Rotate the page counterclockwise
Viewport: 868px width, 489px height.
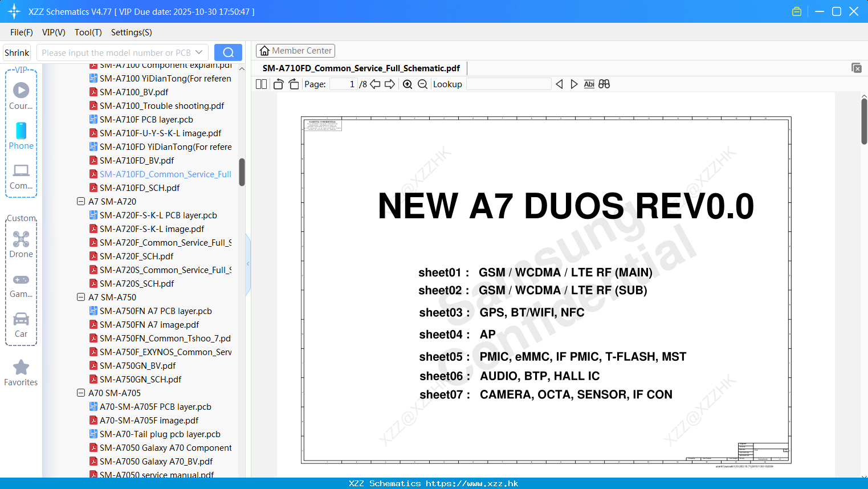(x=278, y=84)
